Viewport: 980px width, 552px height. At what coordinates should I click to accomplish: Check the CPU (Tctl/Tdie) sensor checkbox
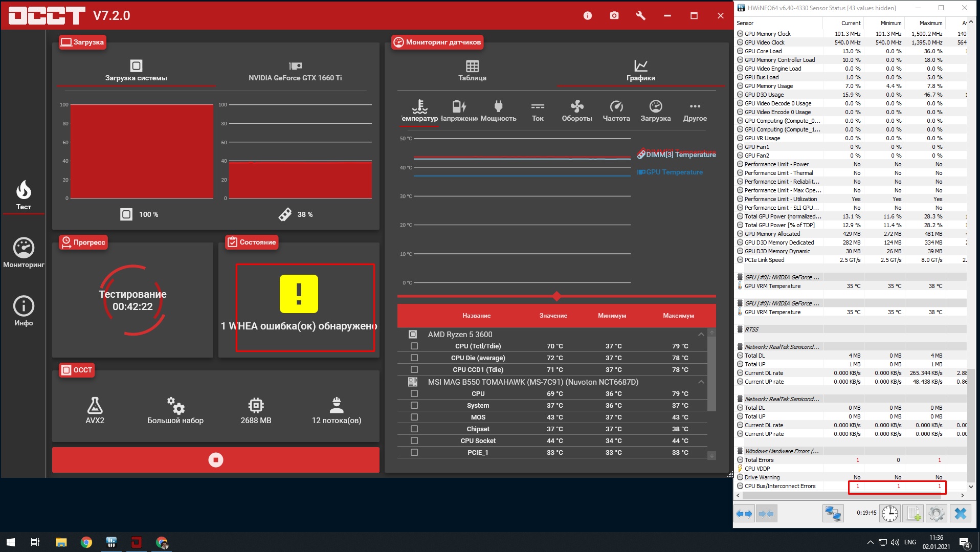click(414, 346)
